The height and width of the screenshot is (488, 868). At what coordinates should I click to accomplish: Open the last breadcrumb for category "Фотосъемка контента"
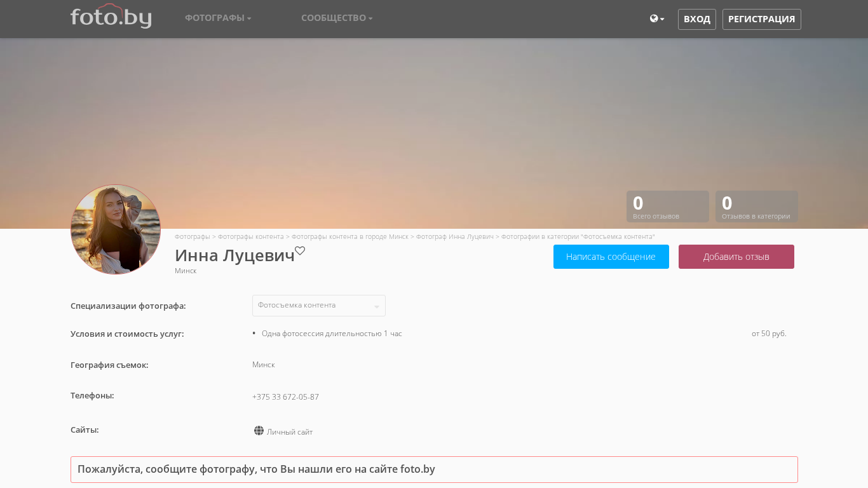(578, 236)
